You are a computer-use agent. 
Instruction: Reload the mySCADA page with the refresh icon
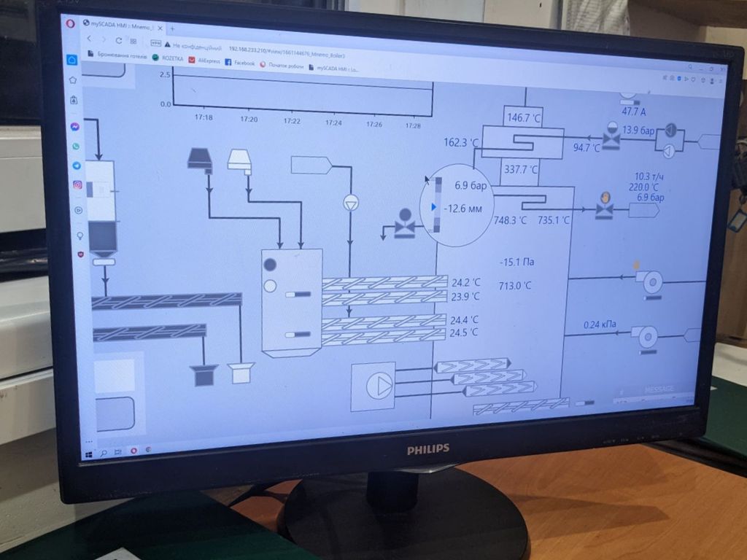pyautogui.click(x=117, y=42)
